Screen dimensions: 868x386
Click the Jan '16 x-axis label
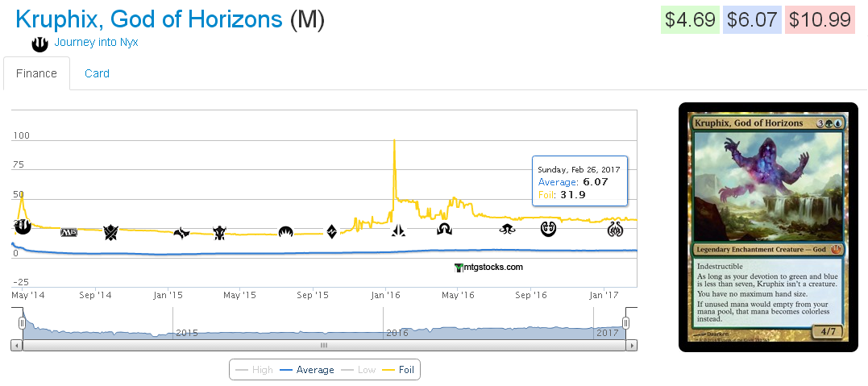[386, 295]
